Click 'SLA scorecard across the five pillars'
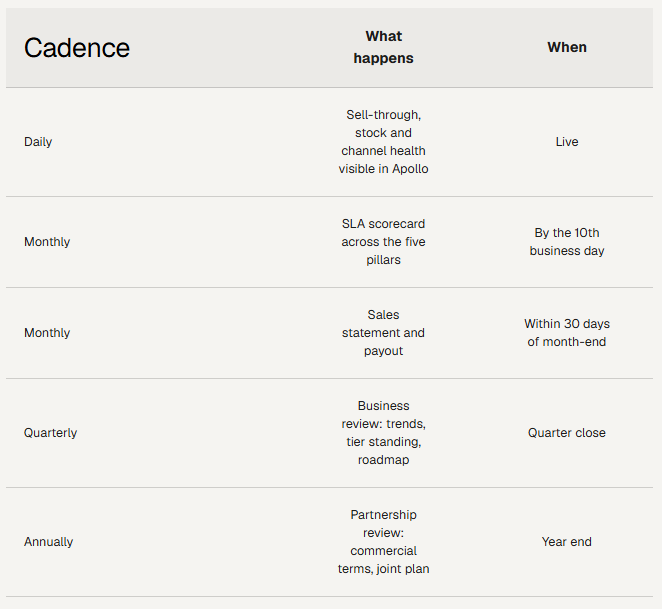Screen dimensions: 662x609 383,242
